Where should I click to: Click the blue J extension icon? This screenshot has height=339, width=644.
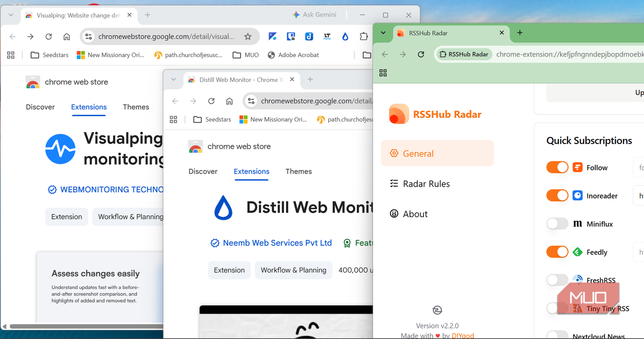(309, 36)
